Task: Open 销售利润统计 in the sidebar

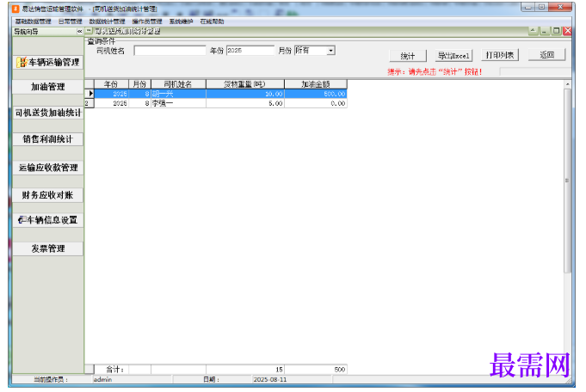Action: point(48,139)
